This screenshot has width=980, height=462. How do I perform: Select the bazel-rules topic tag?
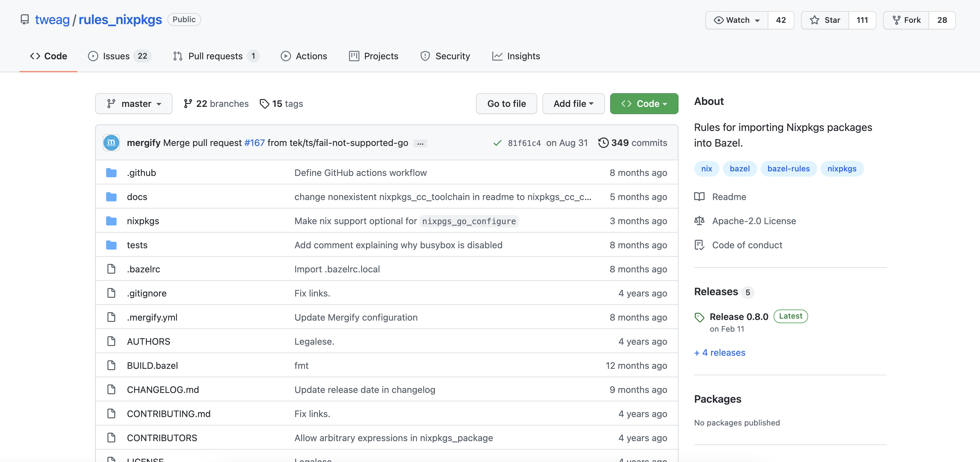click(x=788, y=168)
